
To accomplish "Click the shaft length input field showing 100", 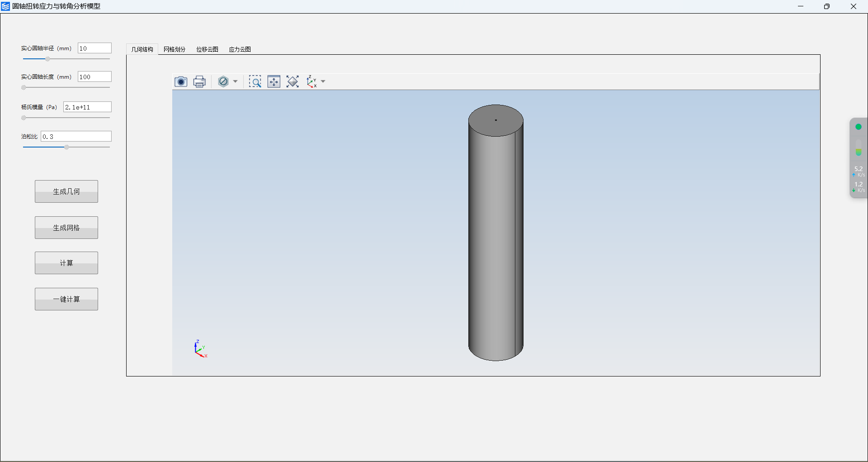I will point(94,77).
